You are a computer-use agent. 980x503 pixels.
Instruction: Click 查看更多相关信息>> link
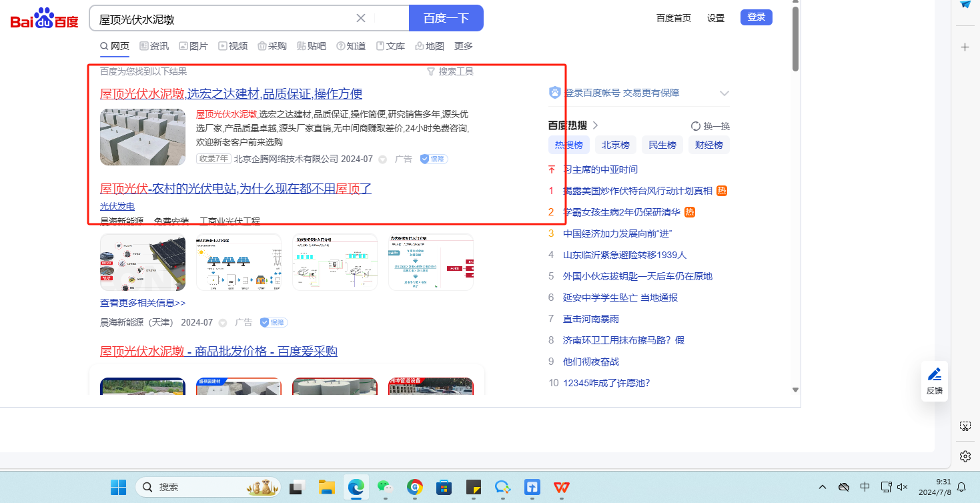[x=143, y=303]
